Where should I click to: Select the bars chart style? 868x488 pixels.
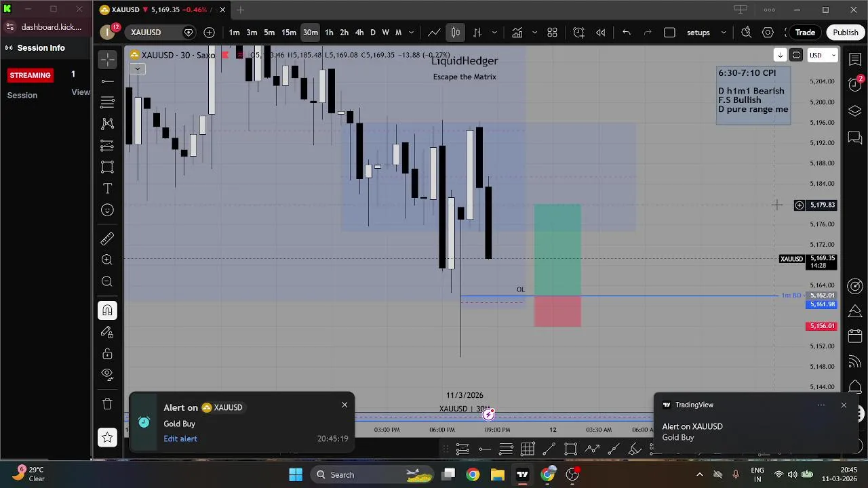(x=477, y=33)
